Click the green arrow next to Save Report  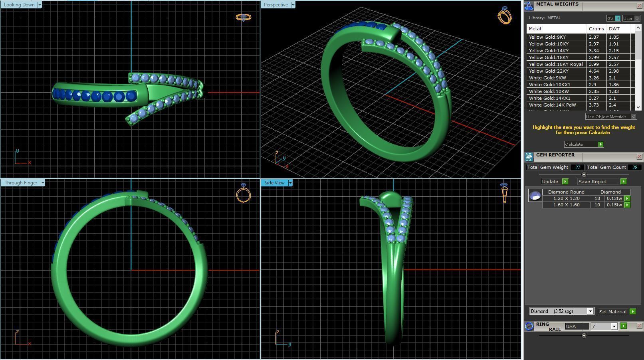(623, 182)
